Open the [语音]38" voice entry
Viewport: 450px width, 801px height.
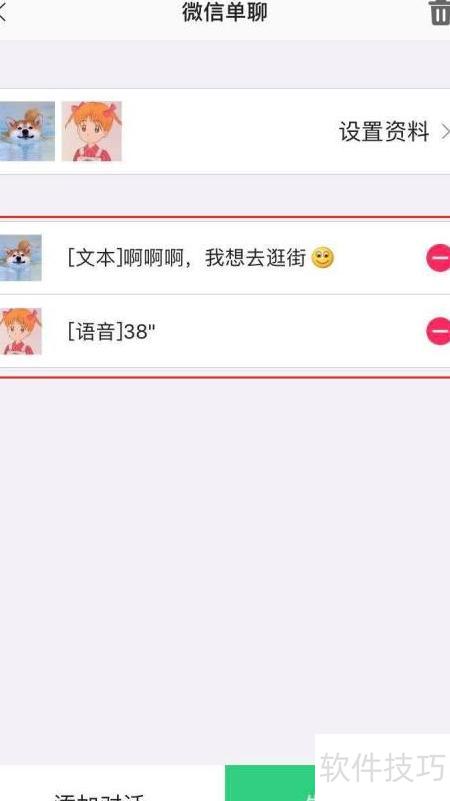[x=111, y=332]
